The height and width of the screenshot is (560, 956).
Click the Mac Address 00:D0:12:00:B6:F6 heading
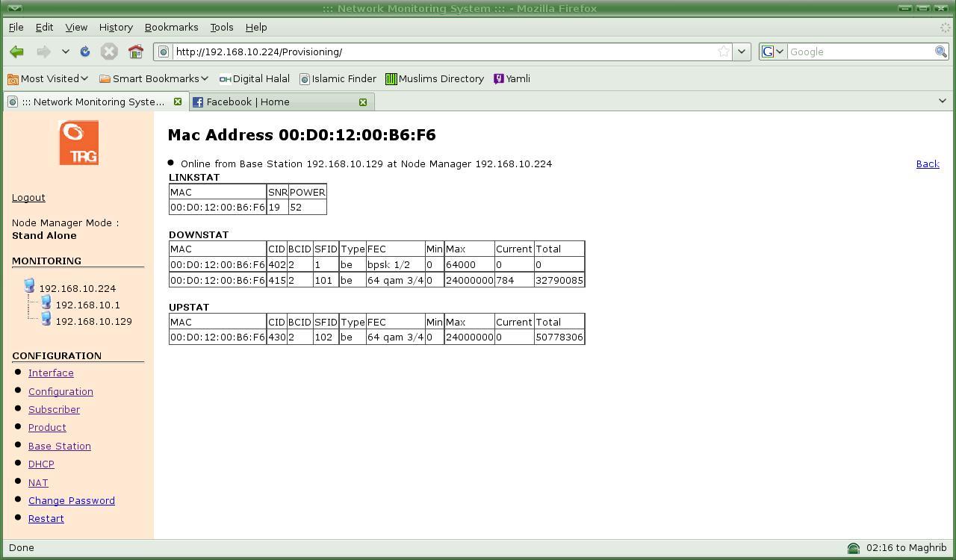coord(302,135)
